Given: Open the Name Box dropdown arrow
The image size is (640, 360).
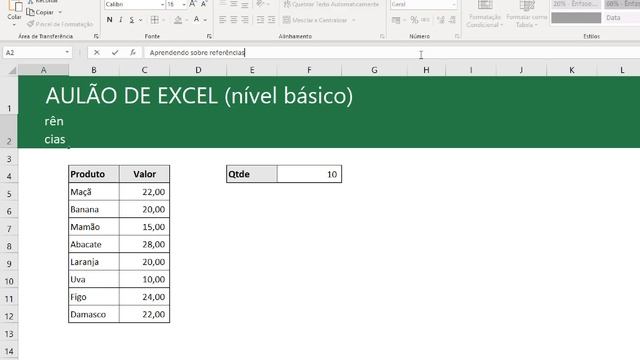Looking at the screenshot, I should [67, 53].
